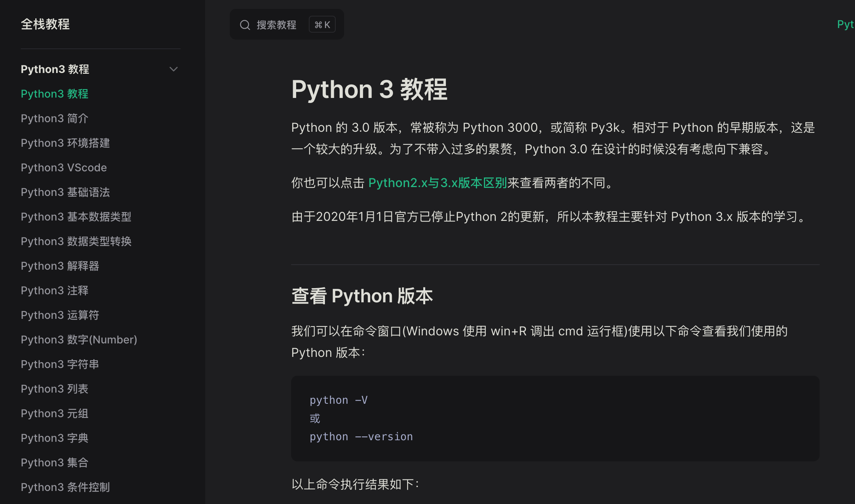Click the 以上命令执行结果如下 text
The height and width of the screenshot is (504, 855).
click(x=355, y=484)
